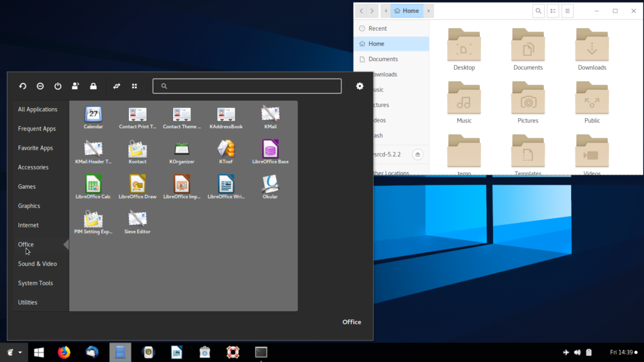Click the circular-arrow restart icon in the menu
The image size is (644, 362).
click(x=23, y=86)
